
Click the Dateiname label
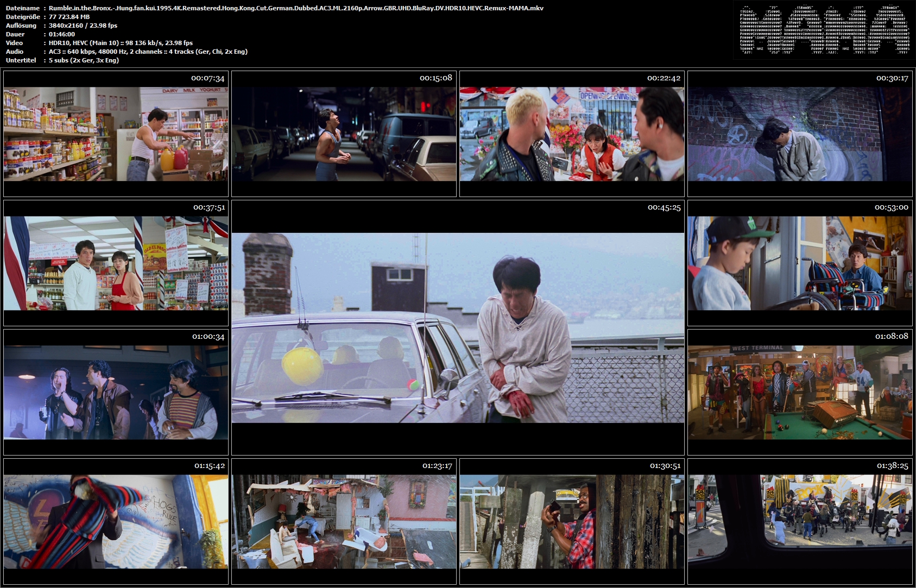pyautogui.click(x=23, y=8)
